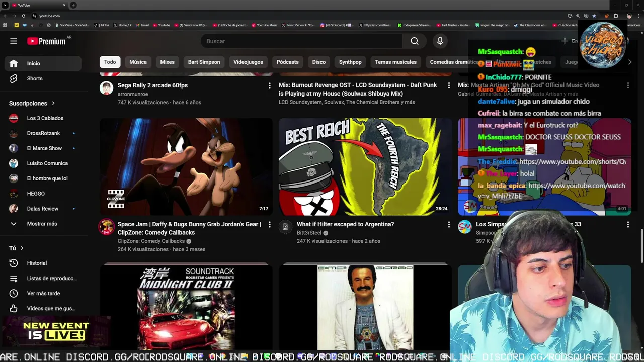Screen dimensions: 644x362
Task: Open the tab search dropdown
Action: tap(5, 5)
